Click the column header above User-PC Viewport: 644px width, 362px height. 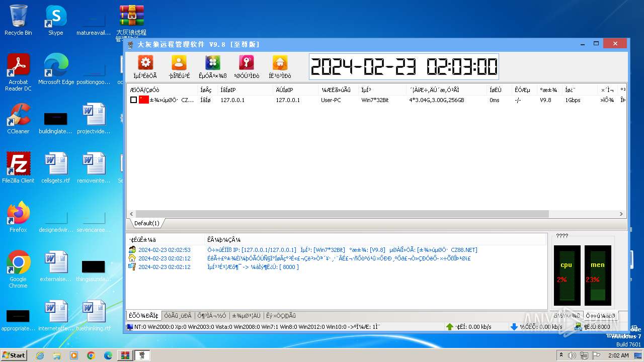pos(338,90)
